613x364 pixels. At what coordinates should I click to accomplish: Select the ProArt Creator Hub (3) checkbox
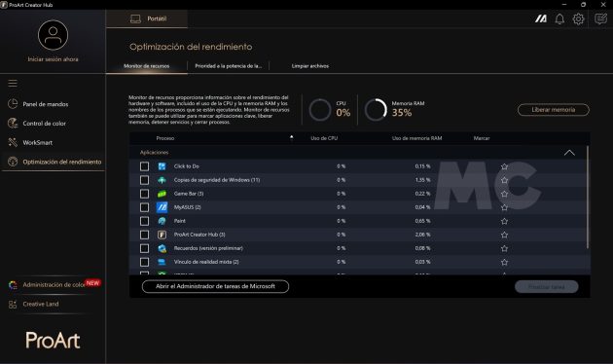coord(144,235)
